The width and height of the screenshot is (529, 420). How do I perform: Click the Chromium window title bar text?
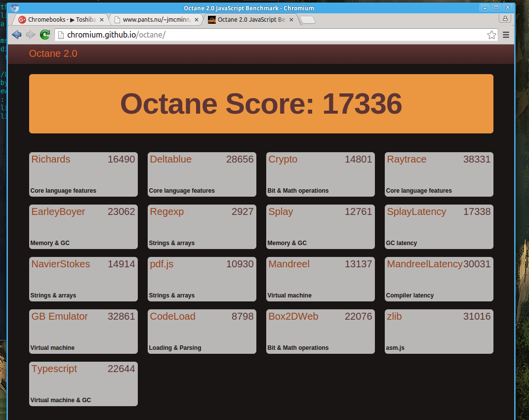[x=248, y=8]
